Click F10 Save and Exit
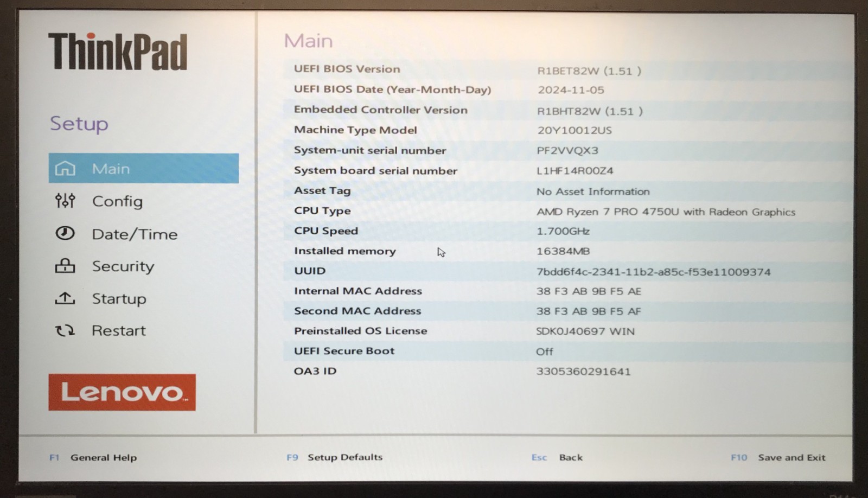Viewport: 868px width, 498px height. pos(778,457)
